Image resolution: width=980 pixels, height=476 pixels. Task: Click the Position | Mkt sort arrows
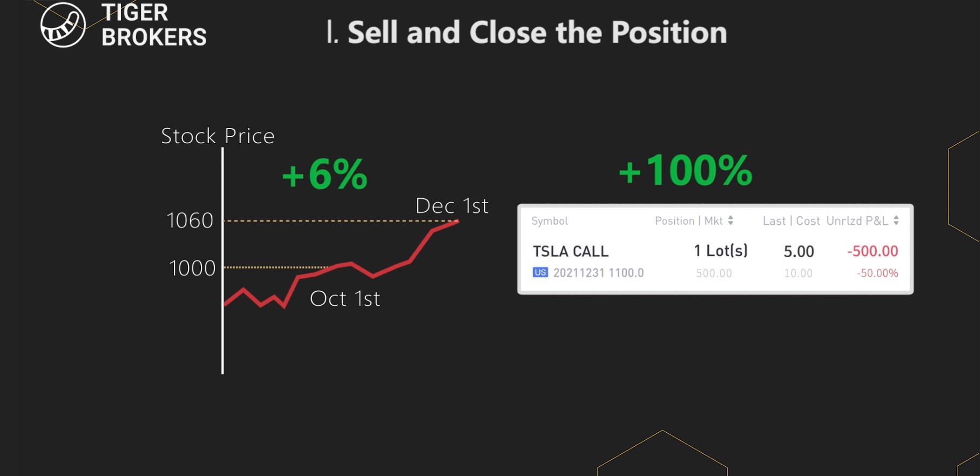pyautogui.click(x=731, y=220)
